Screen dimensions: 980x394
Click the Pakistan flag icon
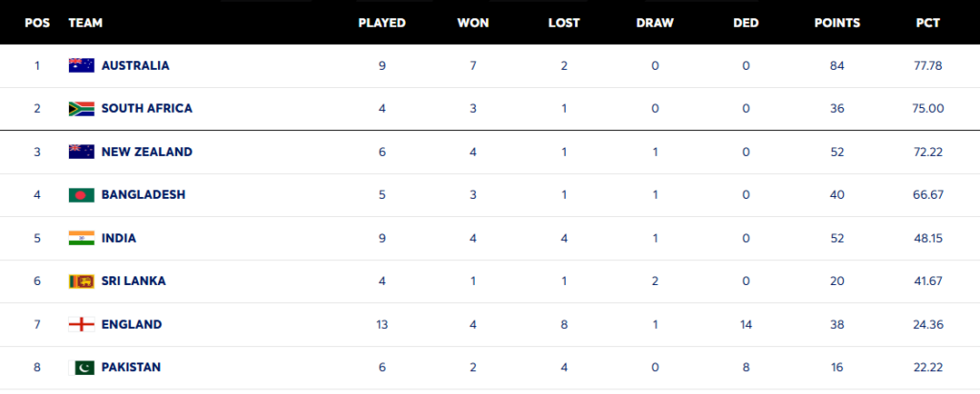point(81,368)
